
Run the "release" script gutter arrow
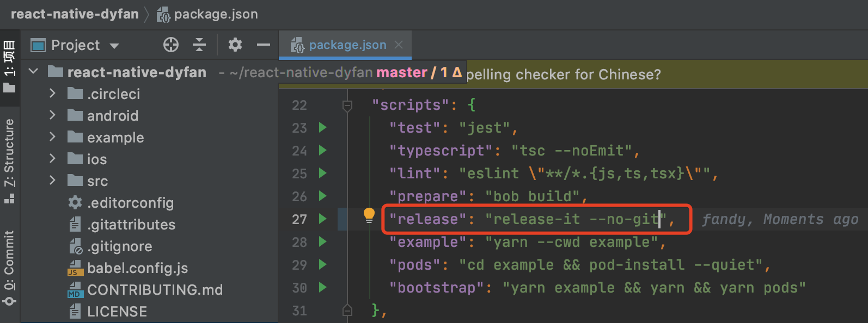322,219
